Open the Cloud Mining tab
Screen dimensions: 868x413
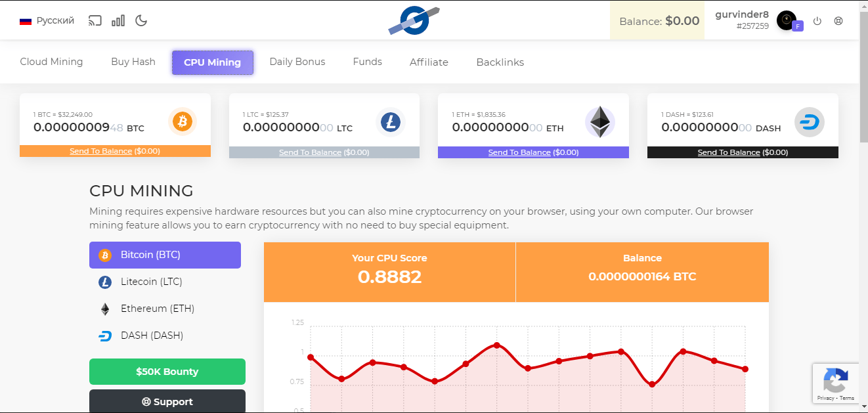51,62
